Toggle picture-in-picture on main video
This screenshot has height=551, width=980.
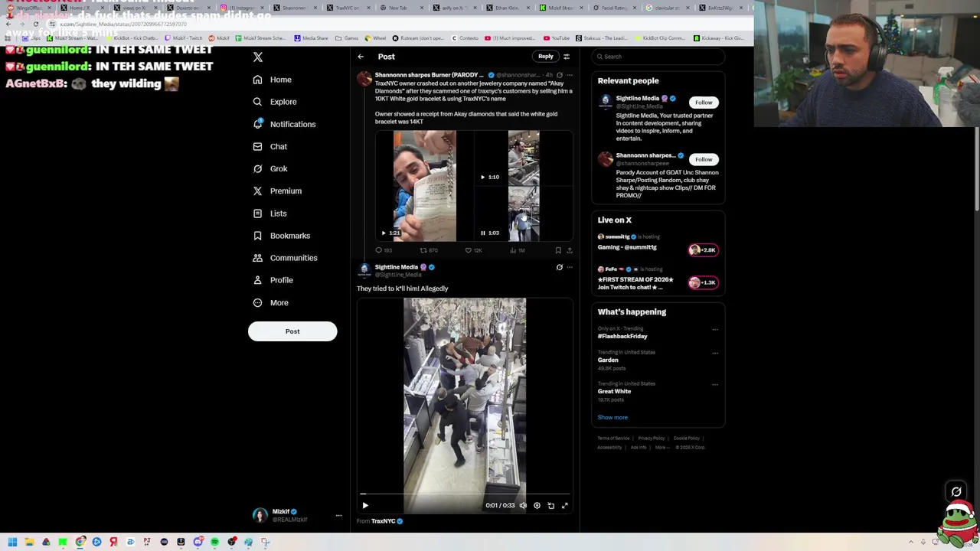(550, 505)
